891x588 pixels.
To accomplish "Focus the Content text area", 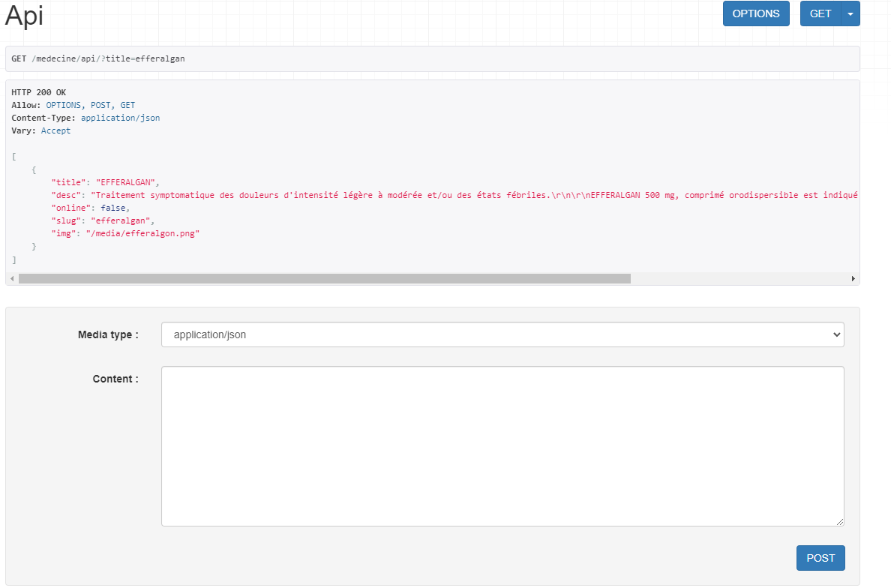I will (502, 445).
